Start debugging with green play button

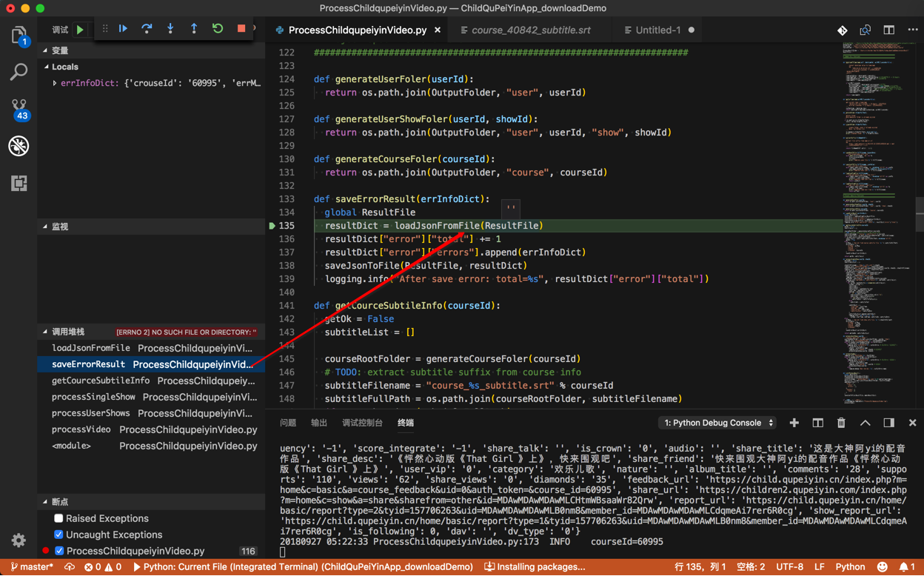click(80, 30)
